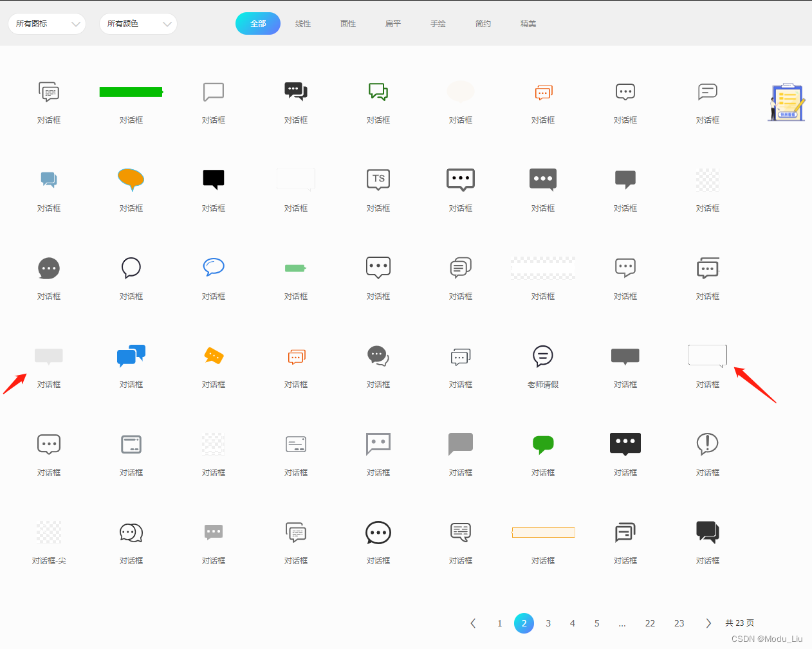812x649 pixels.
Task: Select the solid black speech bubble icon
Action: [x=214, y=179]
